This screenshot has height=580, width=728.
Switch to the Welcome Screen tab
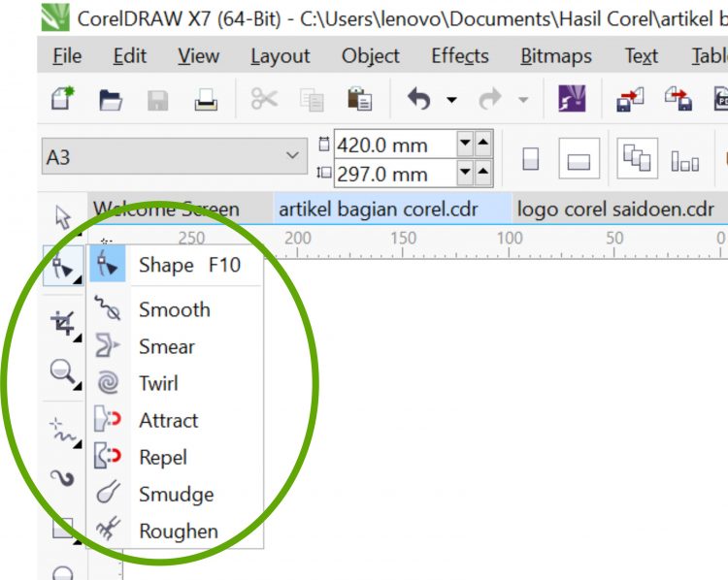click(181, 209)
